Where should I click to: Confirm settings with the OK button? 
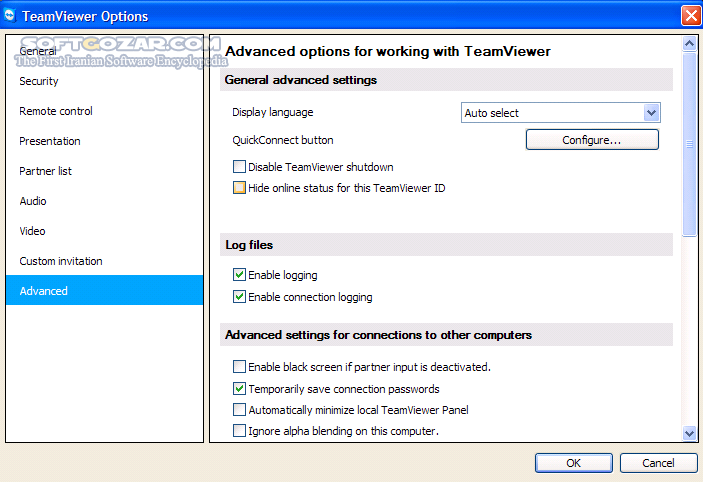pos(573,463)
